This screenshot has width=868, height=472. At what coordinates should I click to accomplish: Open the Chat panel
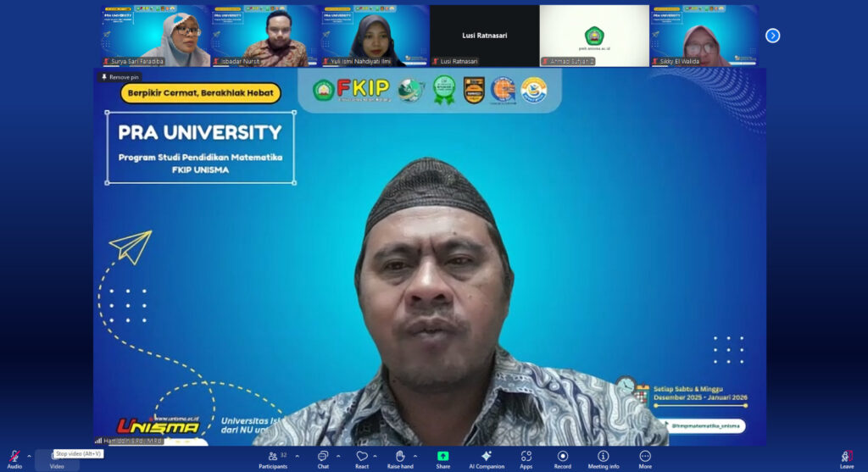point(323,459)
